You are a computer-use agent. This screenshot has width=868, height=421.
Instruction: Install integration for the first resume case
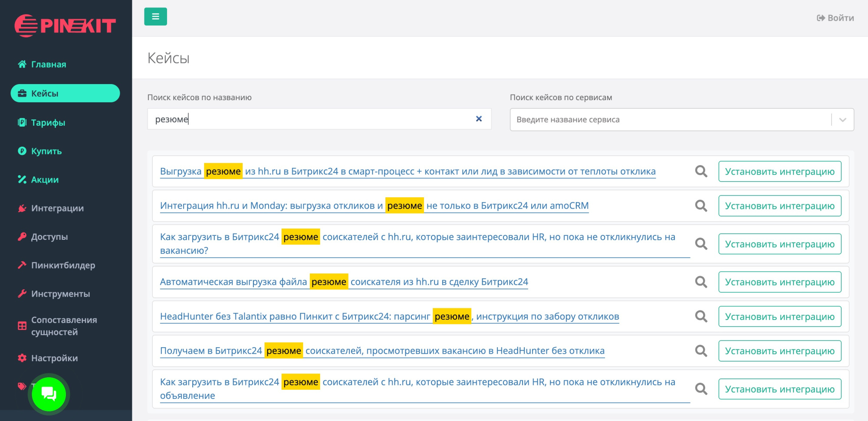(779, 171)
